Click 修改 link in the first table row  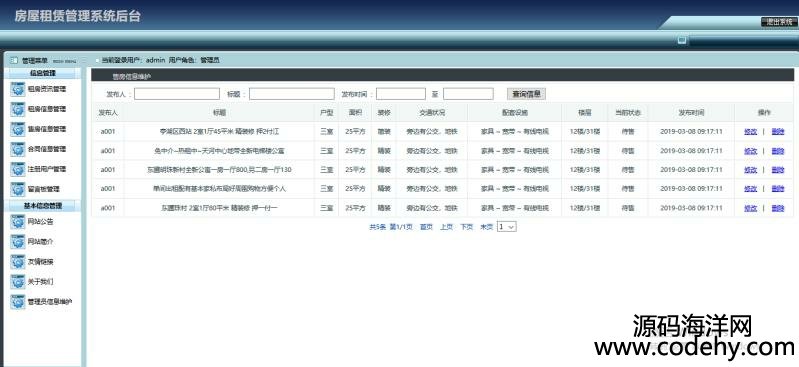pyautogui.click(x=751, y=132)
